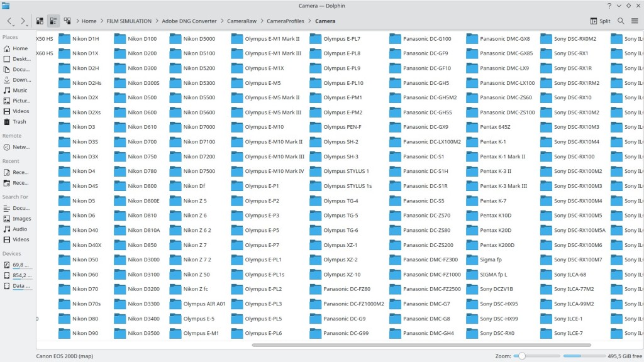The width and height of the screenshot is (644, 362).
Task: Select the Sony ILCA-99M2 folder icon
Action: [x=546, y=304]
